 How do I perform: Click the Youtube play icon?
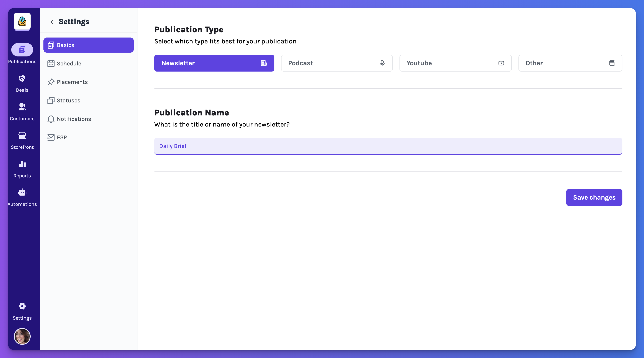point(501,63)
